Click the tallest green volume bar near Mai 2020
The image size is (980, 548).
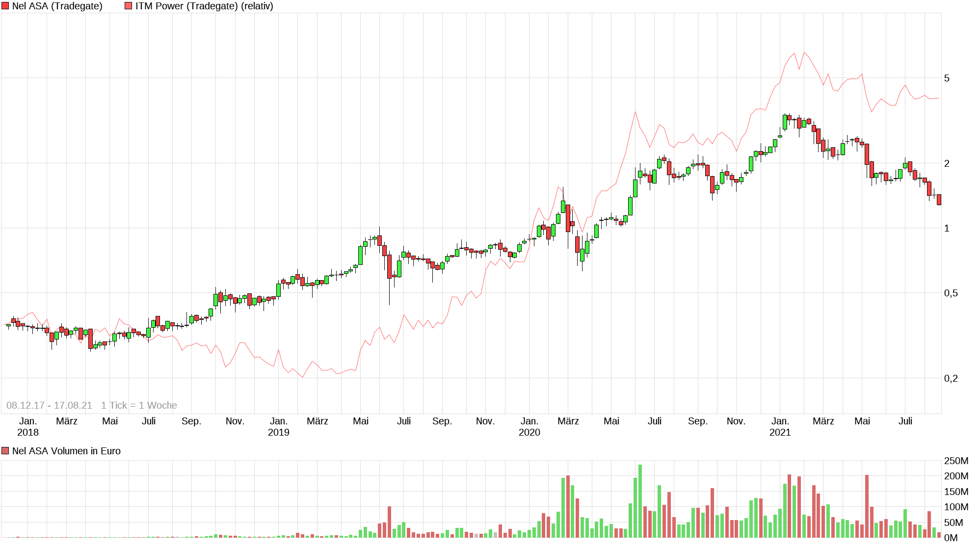640,500
